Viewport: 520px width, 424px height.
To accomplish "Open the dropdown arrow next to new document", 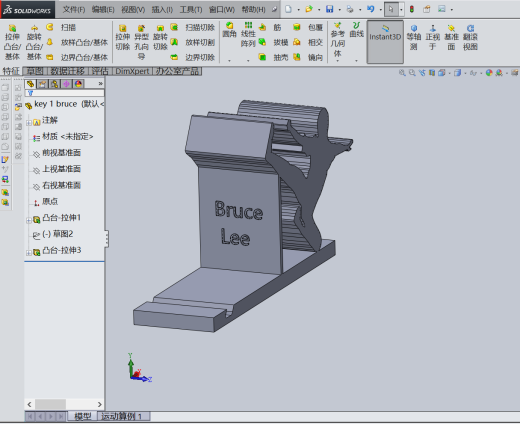I will click(298, 10).
